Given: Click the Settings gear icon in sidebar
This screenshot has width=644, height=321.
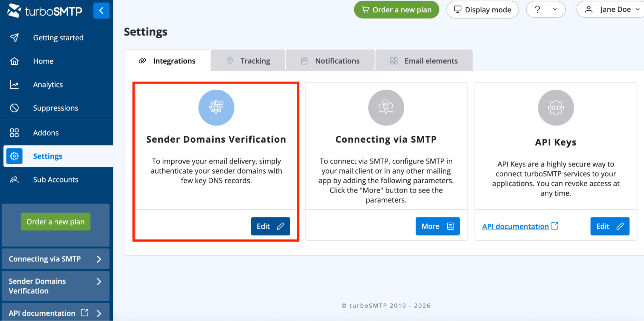Looking at the screenshot, I should click(x=14, y=156).
